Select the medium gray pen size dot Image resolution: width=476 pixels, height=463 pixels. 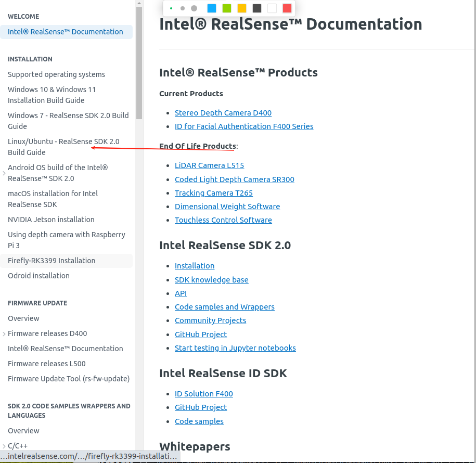[x=183, y=8]
